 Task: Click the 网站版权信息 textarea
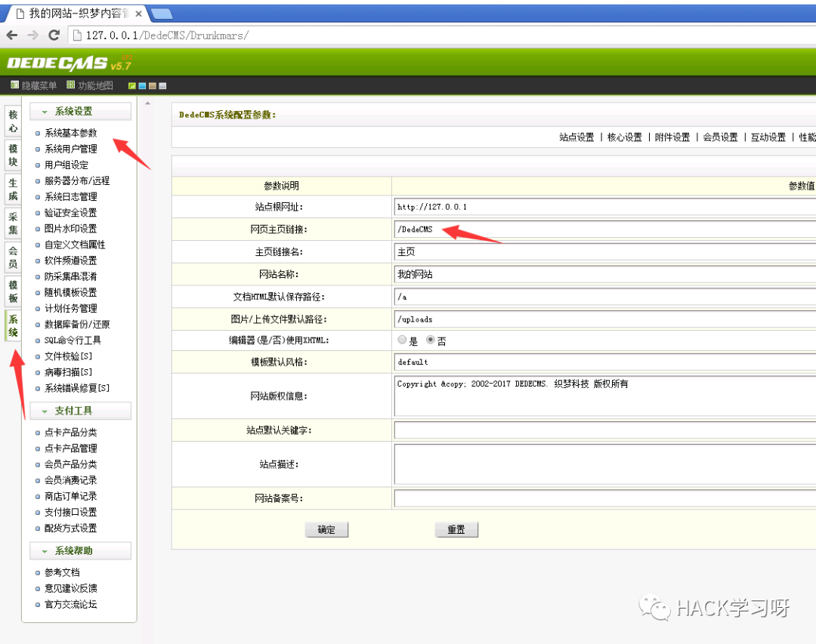click(604, 396)
